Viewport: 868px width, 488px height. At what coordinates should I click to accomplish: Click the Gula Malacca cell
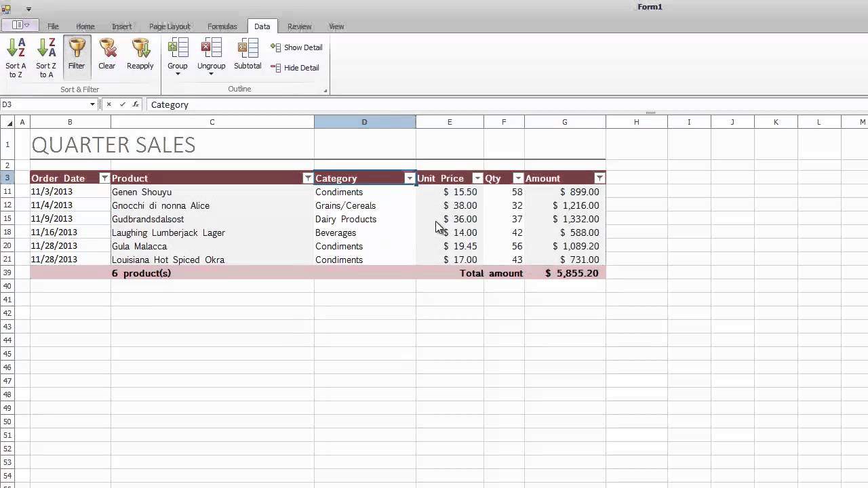[x=212, y=246]
